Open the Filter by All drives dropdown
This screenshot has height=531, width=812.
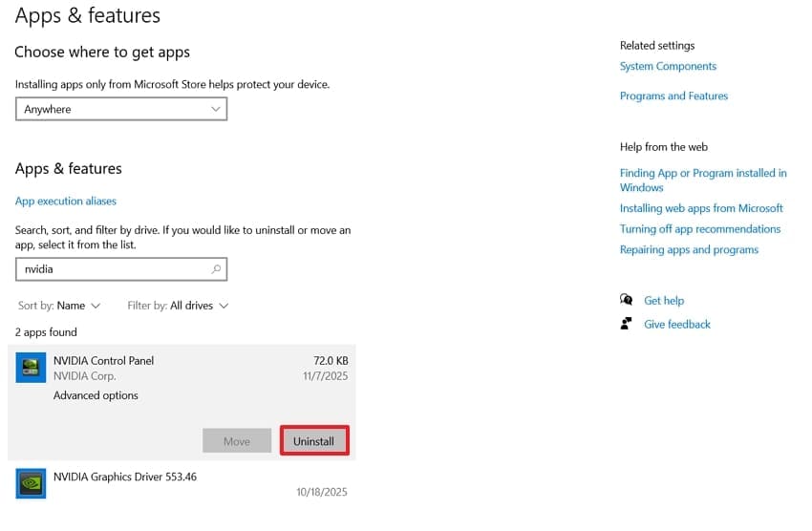pos(178,306)
